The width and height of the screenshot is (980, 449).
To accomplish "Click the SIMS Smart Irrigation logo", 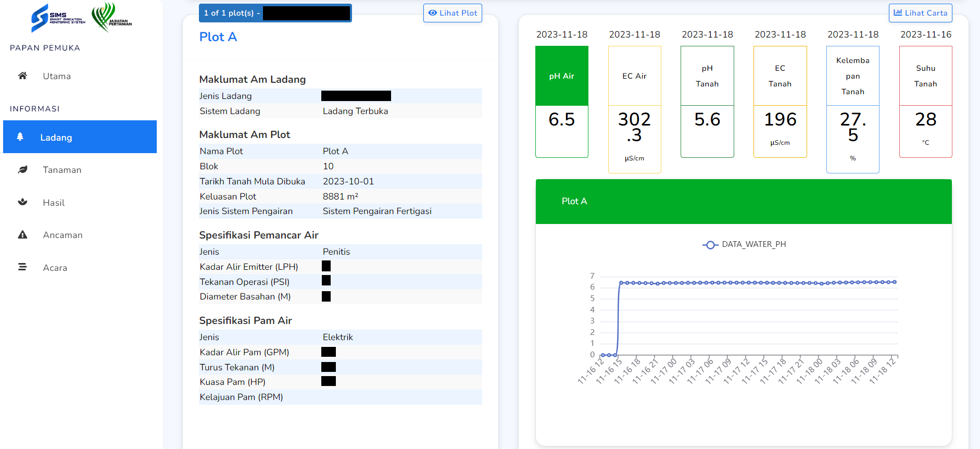I will [x=58, y=18].
